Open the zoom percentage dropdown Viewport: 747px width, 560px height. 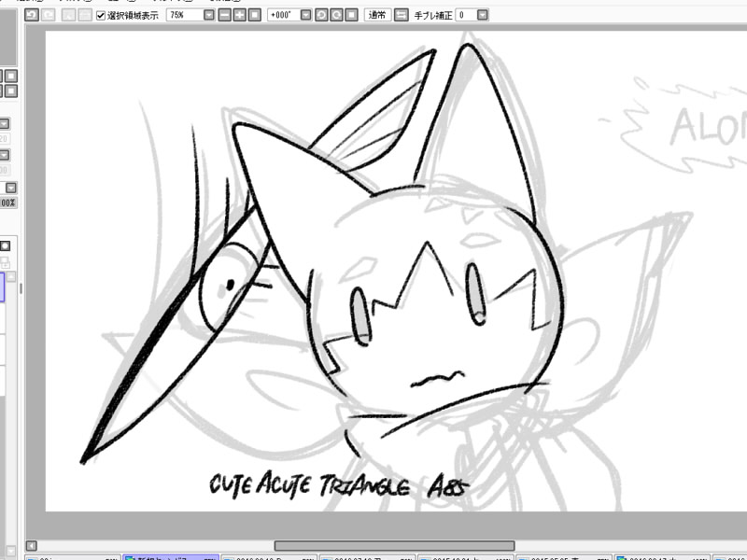(x=209, y=15)
